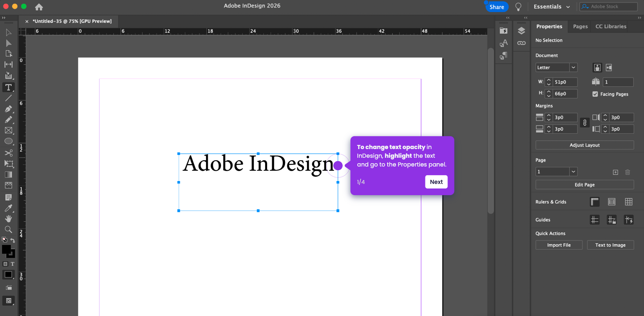Toggle smart guides
The image size is (644, 316).
[629, 220]
